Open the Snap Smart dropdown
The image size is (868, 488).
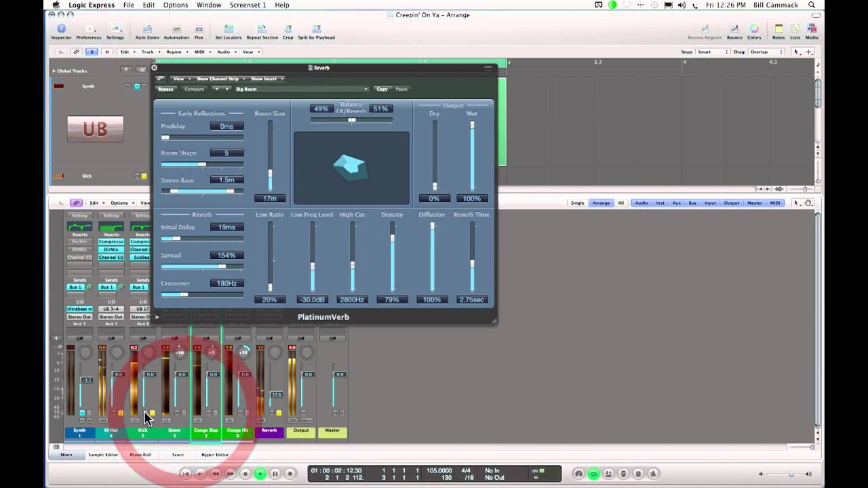point(712,52)
